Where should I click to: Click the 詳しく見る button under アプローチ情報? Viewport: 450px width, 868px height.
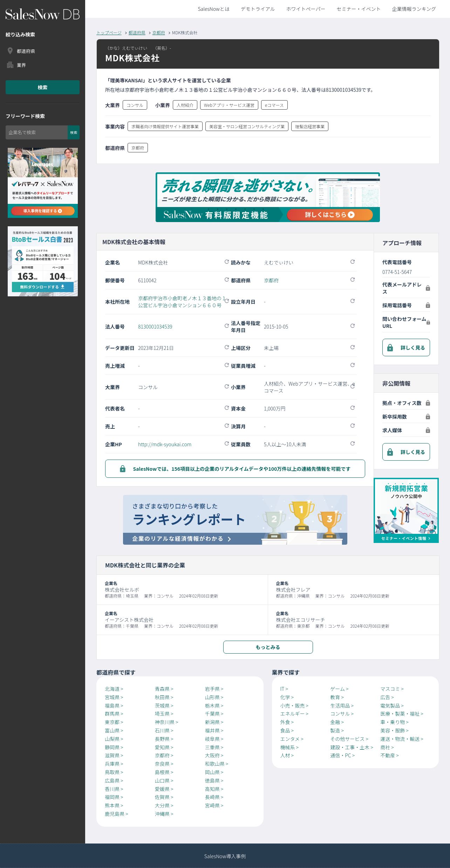pos(406,347)
